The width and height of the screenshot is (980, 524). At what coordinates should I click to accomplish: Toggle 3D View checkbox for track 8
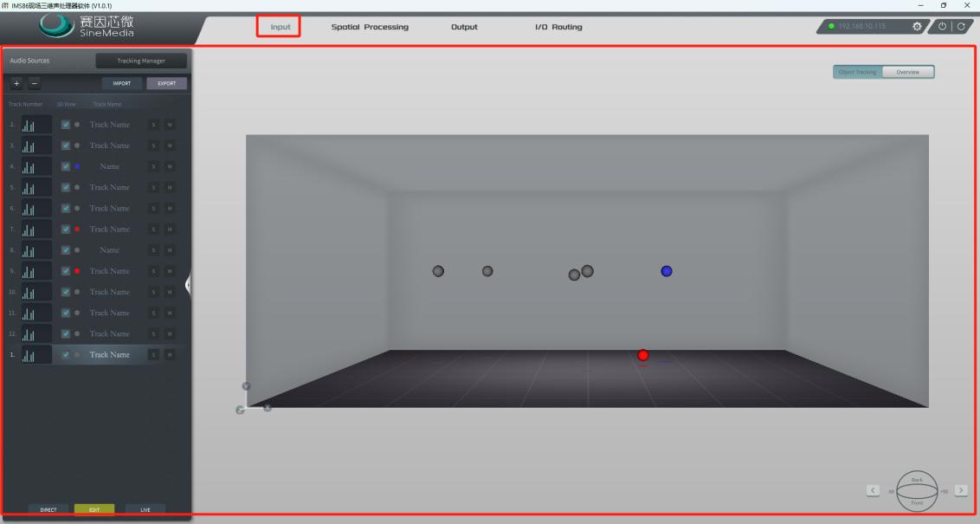(66, 250)
